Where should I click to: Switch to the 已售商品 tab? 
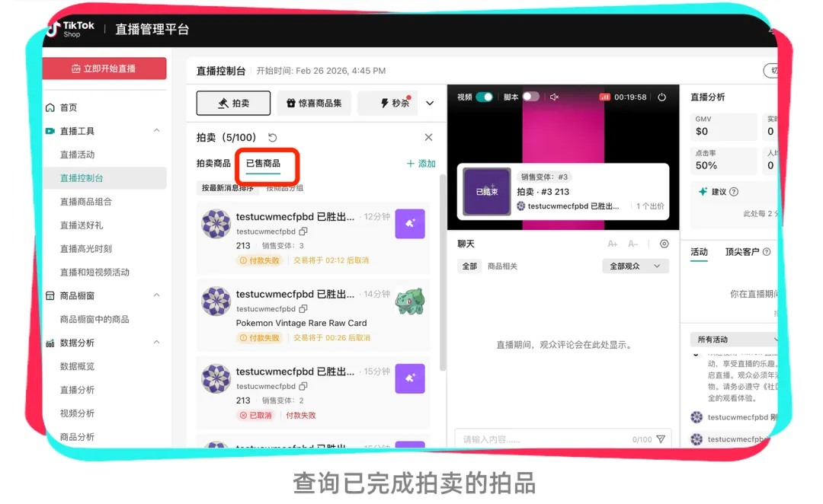[x=264, y=164]
